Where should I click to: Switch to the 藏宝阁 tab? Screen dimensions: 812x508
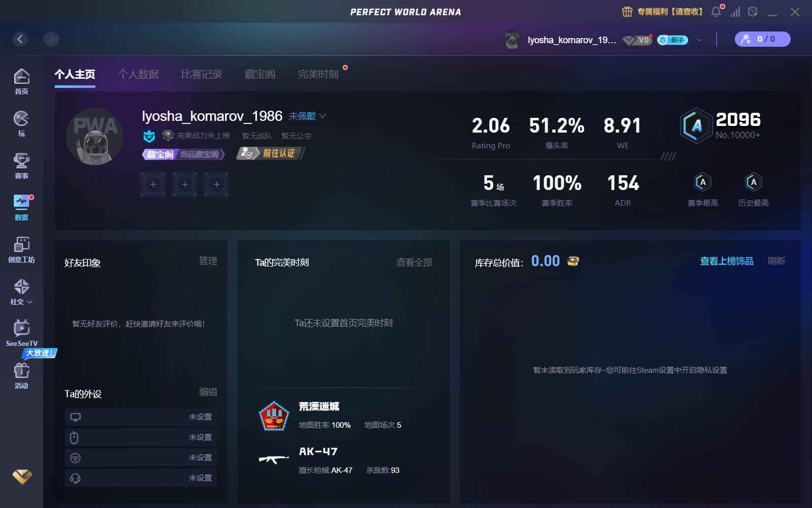(260, 75)
